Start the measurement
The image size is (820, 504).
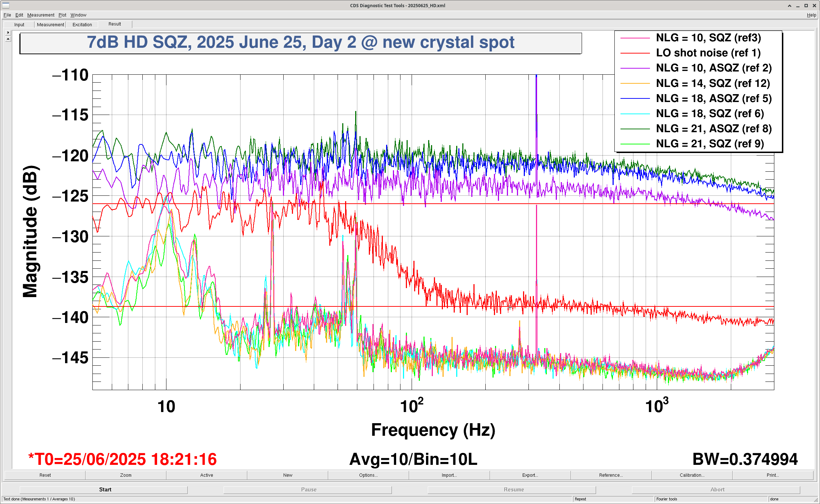[104, 490]
